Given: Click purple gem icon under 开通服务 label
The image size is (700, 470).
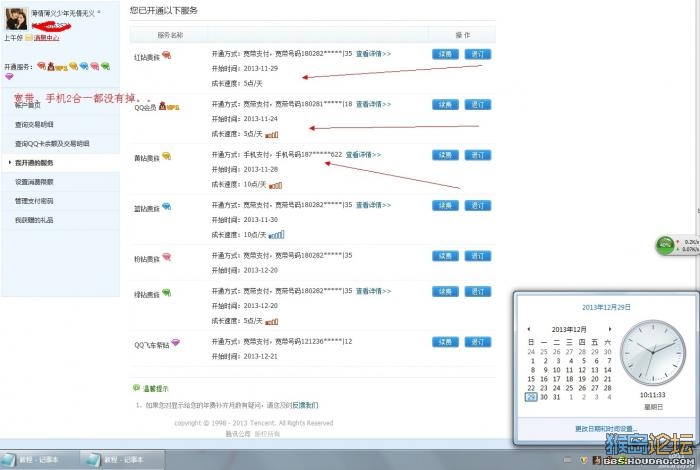Looking at the screenshot, I should coord(9,76).
